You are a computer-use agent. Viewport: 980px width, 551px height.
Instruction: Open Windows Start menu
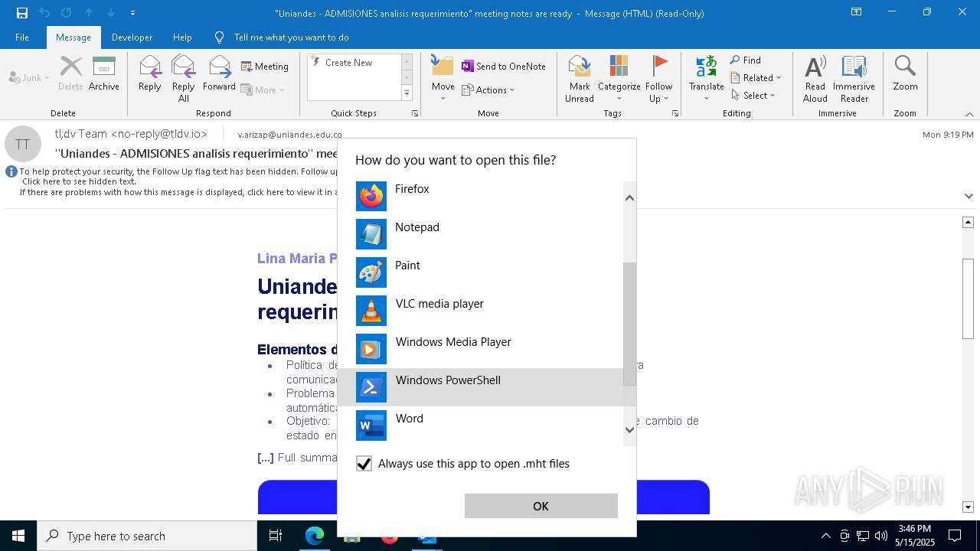[18, 536]
